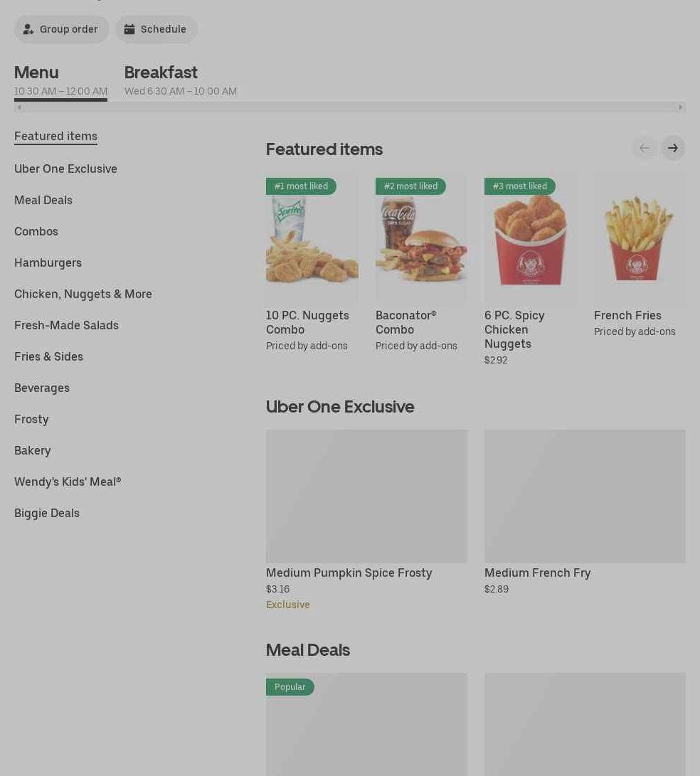This screenshot has width=700, height=776.
Task: Click left arrow of menu scrollbar
Action: [19, 107]
